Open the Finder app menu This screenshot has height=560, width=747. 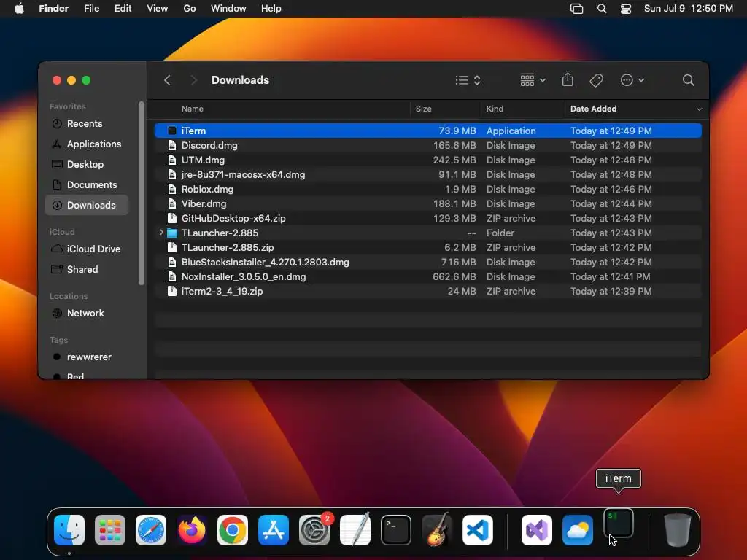[54, 9]
